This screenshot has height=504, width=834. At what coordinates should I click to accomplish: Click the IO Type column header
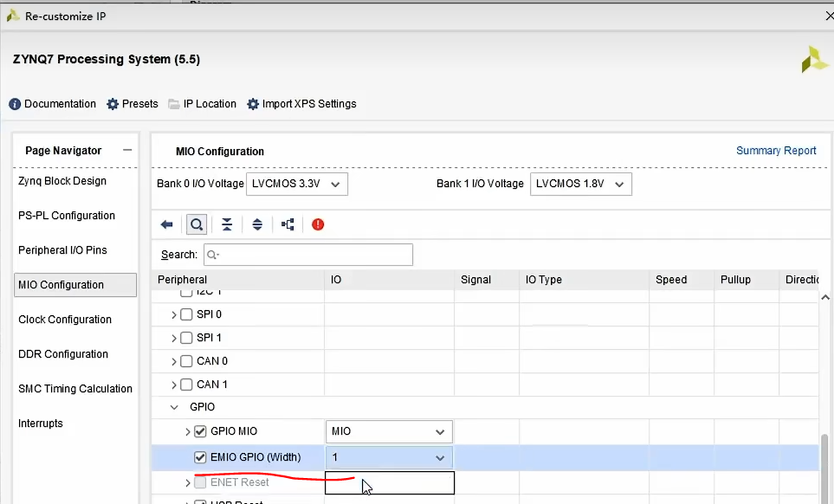coord(584,280)
